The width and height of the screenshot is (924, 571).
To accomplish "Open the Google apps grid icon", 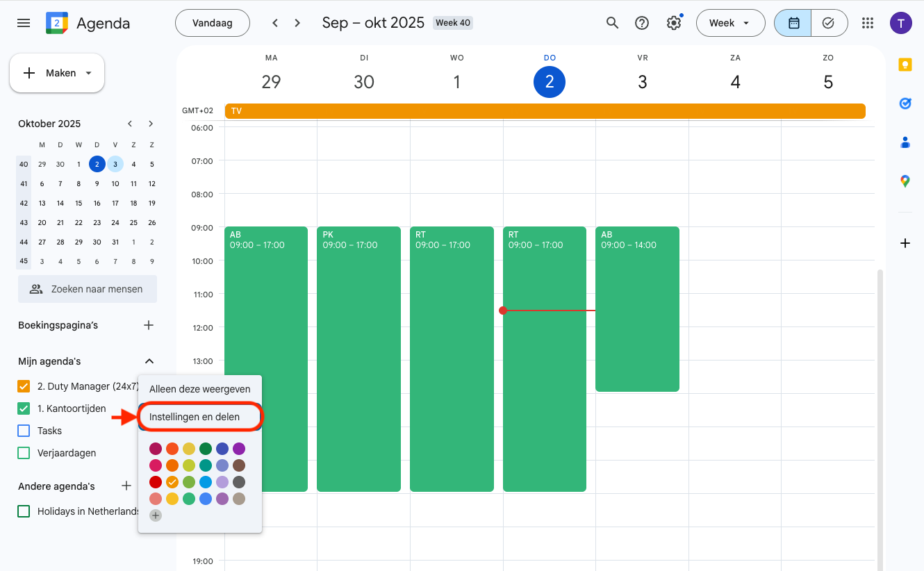I will pyautogui.click(x=867, y=23).
